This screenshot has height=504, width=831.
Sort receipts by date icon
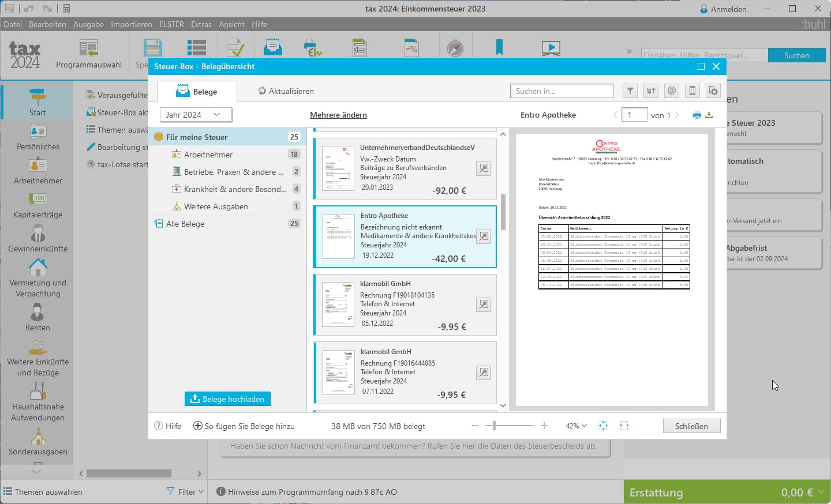click(651, 91)
